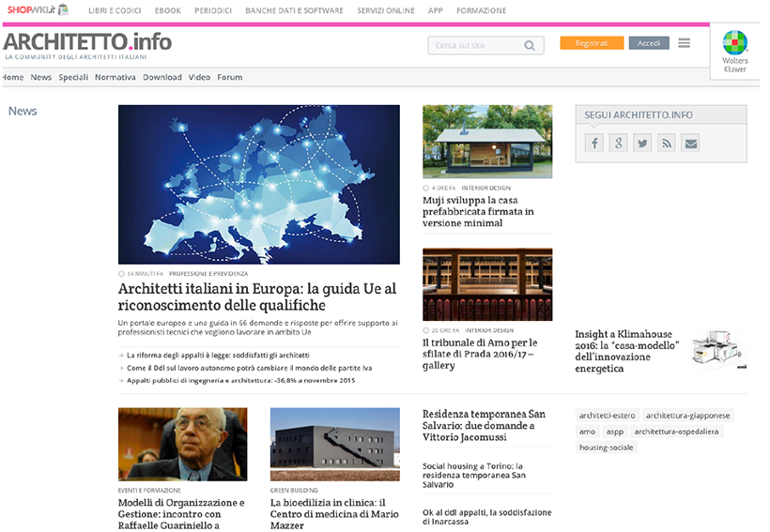
Task: Click the News section heading
Action: coord(23,111)
